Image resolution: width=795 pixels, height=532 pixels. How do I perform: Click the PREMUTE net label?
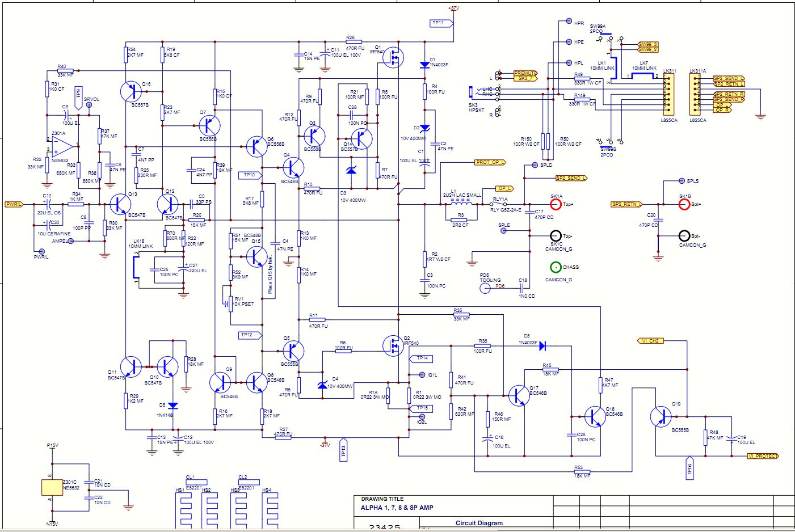click(525, 73)
